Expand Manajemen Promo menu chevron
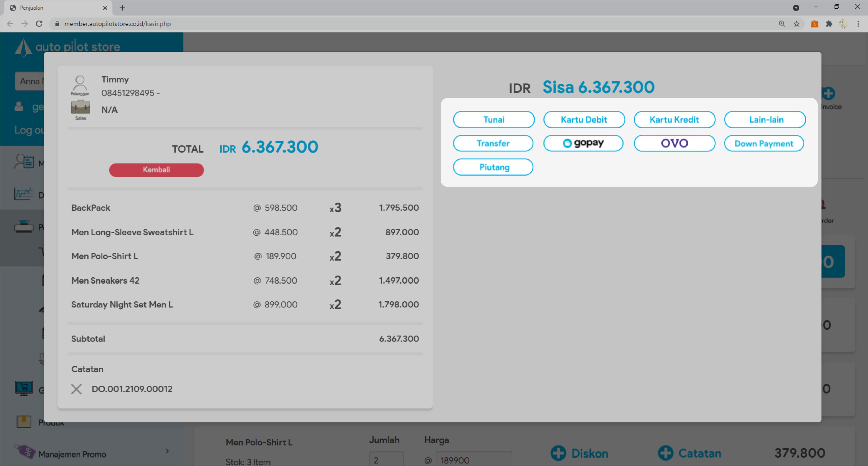 (167, 451)
